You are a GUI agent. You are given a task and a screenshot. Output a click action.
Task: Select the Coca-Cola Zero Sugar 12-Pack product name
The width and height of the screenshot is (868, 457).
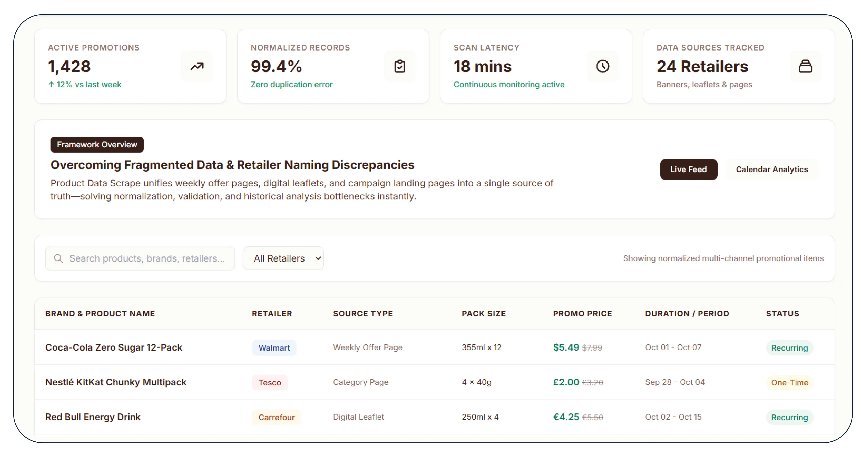coord(114,347)
